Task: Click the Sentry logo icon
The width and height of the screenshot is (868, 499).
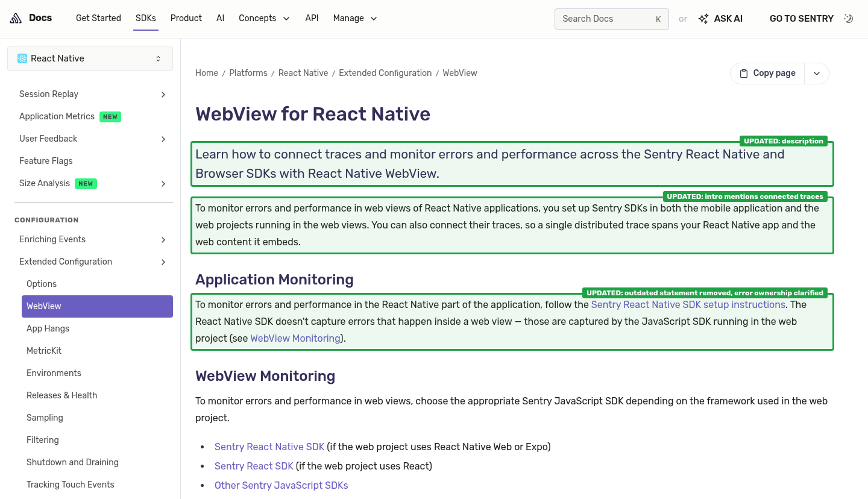Action: pos(16,19)
